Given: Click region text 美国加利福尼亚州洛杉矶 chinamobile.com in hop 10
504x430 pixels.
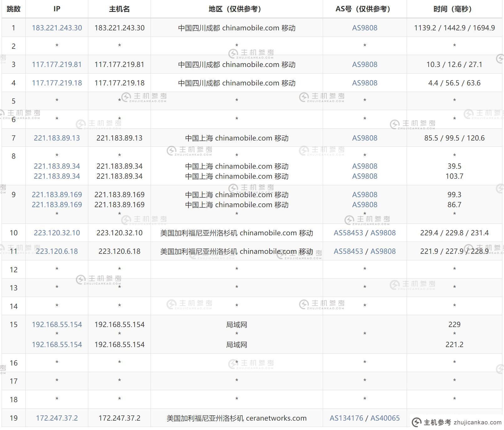Looking at the screenshot, I should tap(229, 233).
